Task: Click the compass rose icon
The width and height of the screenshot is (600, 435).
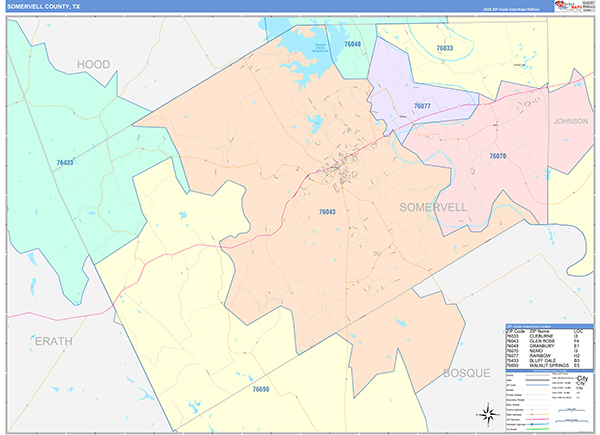Action: tap(488, 414)
